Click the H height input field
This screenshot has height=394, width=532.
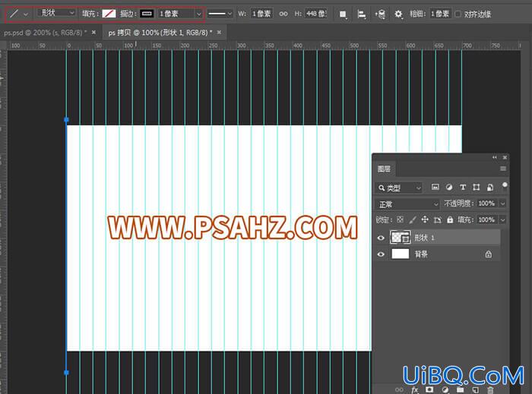315,14
